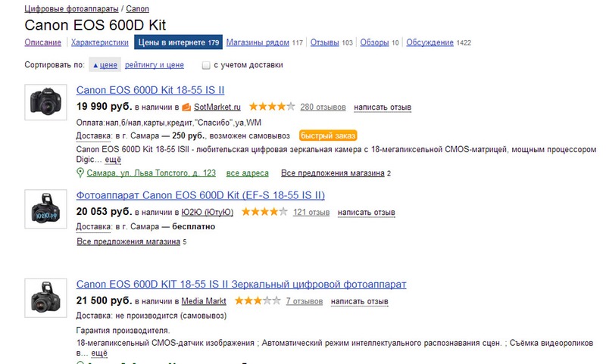
Task: Visit the Media Markt shop link
Action: [204, 301]
